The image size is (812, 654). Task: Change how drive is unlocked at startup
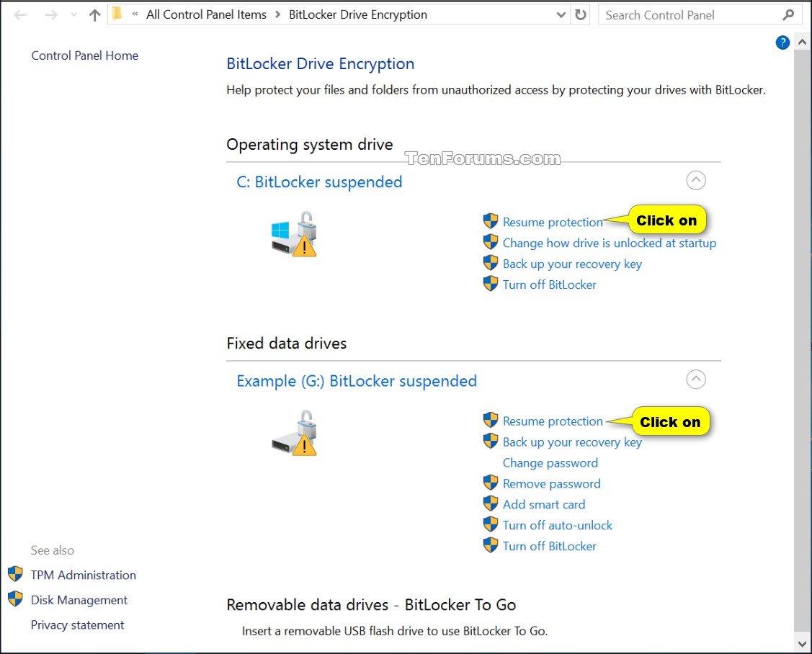610,243
